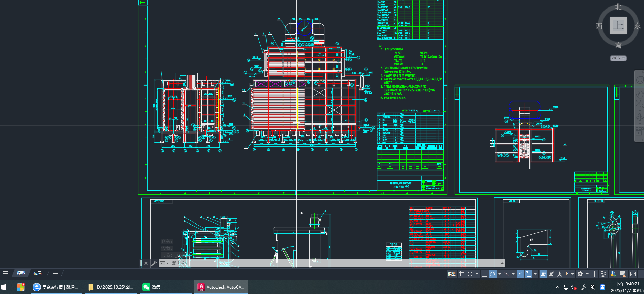Click the annotation scale icon
The image size is (644, 294).
tap(560, 274)
